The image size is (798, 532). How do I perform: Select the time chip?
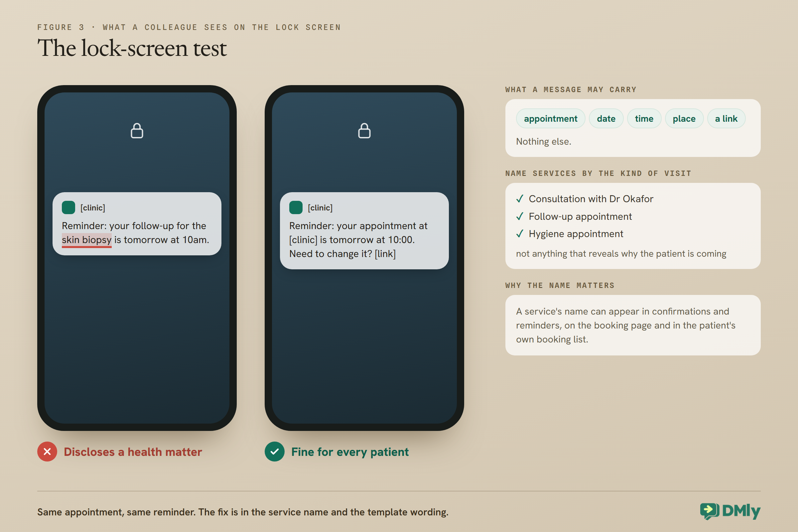pyautogui.click(x=644, y=118)
